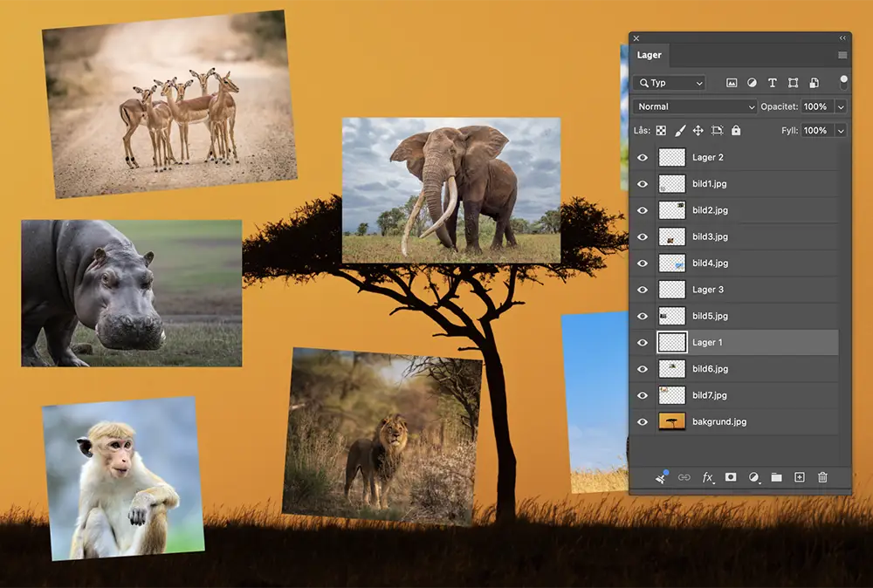Select the Lager 2 layer thumbnail
The image size is (873, 588).
tap(672, 157)
